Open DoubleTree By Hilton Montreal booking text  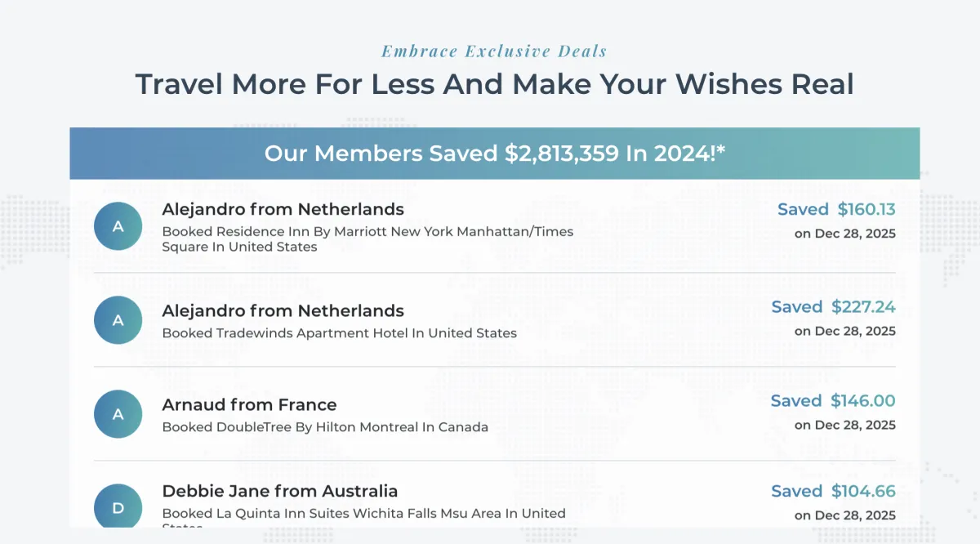click(x=325, y=427)
